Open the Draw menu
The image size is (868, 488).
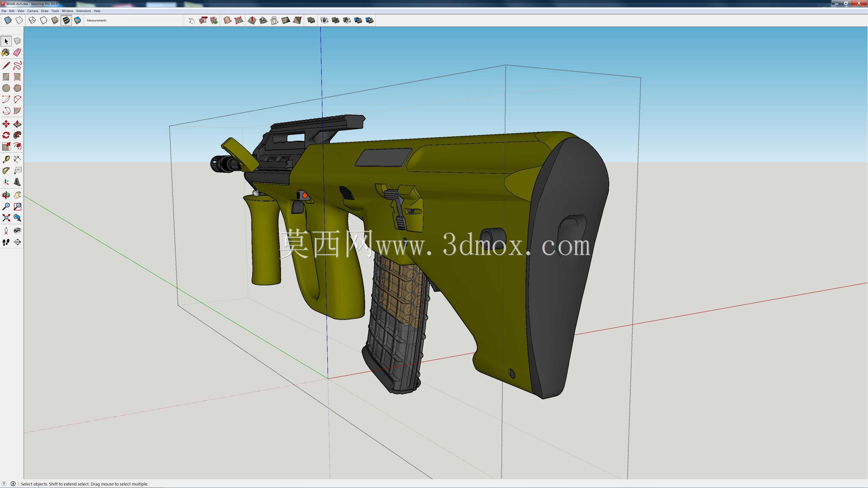tap(45, 11)
